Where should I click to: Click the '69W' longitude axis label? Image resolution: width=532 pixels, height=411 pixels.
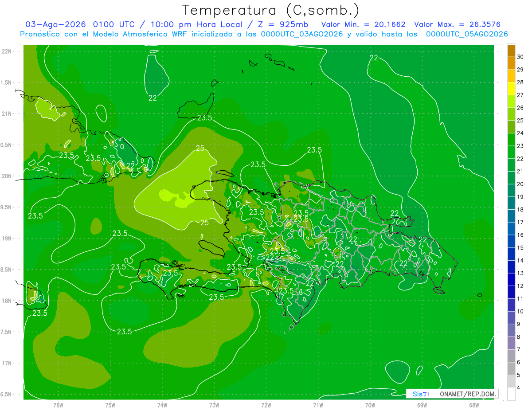(422, 405)
